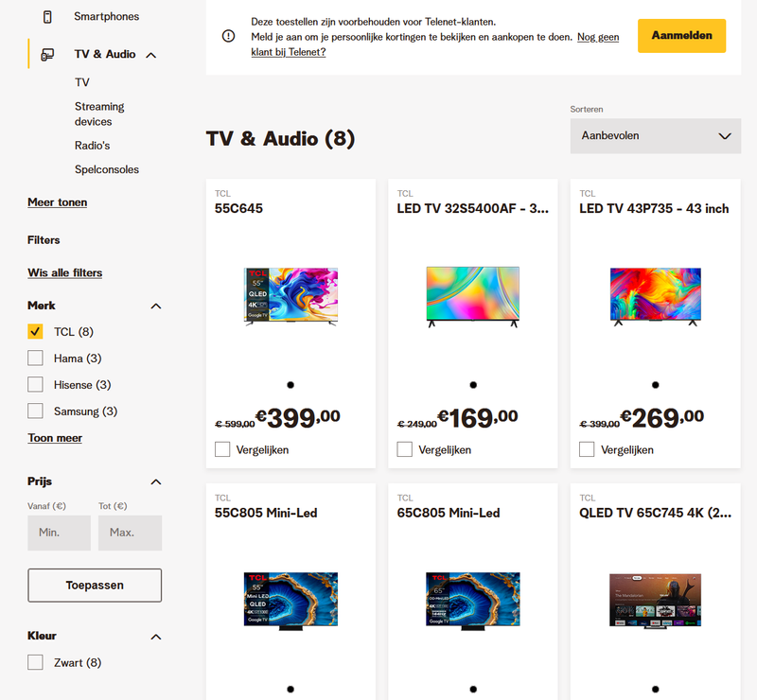Click the TV & Audio category icon
This screenshot has height=700, width=757.
pos(47,55)
